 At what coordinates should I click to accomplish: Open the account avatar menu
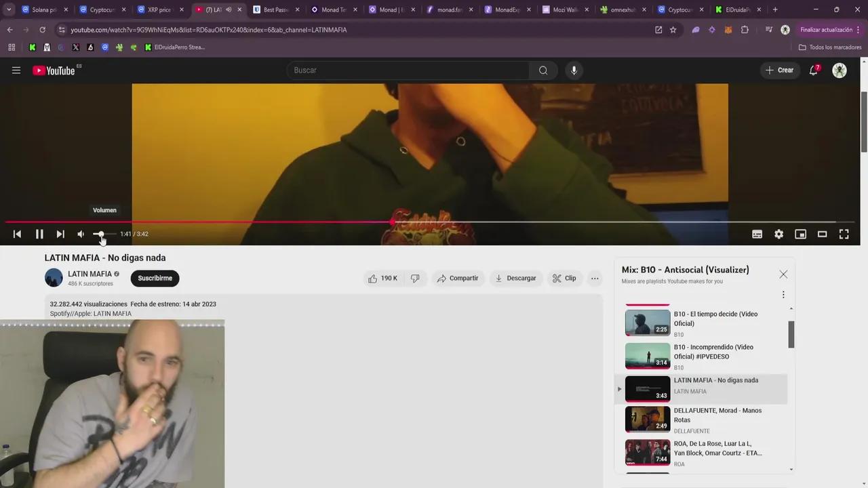840,70
